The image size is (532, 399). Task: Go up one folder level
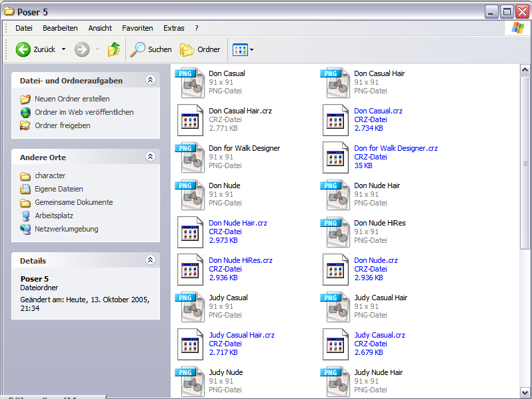coord(114,49)
